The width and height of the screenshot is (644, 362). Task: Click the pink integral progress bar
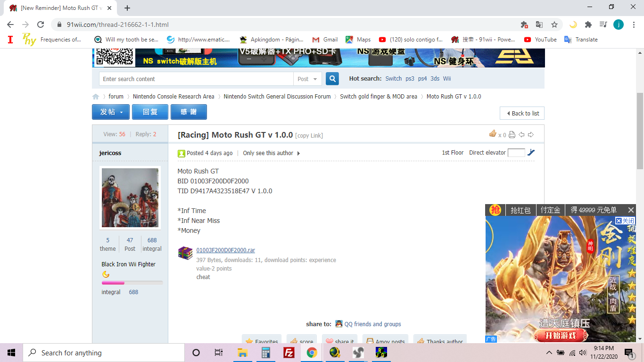pyautogui.click(x=132, y=283)
